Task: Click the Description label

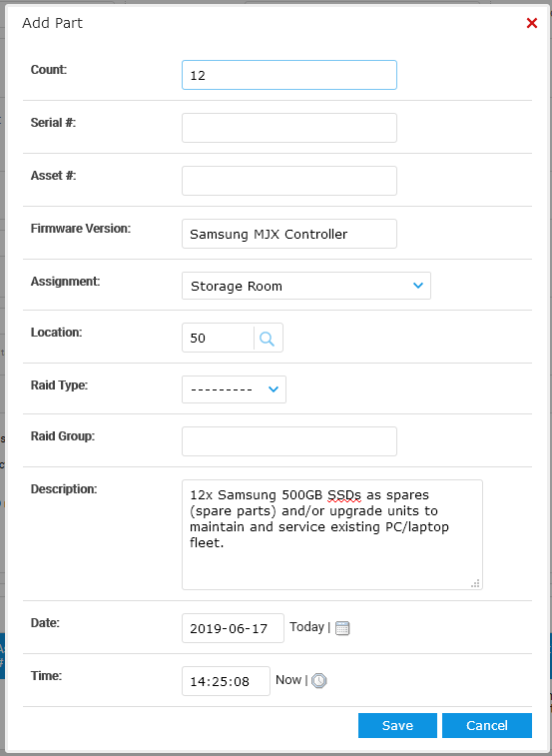Action: 64,489
